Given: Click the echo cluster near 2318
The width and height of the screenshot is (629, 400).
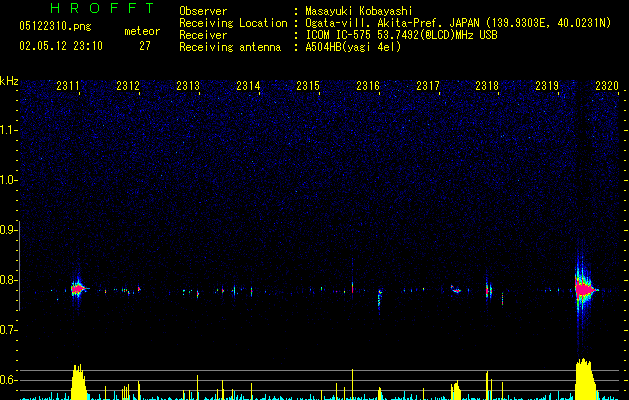Looking at the screenshot, I should coord(489,290).
